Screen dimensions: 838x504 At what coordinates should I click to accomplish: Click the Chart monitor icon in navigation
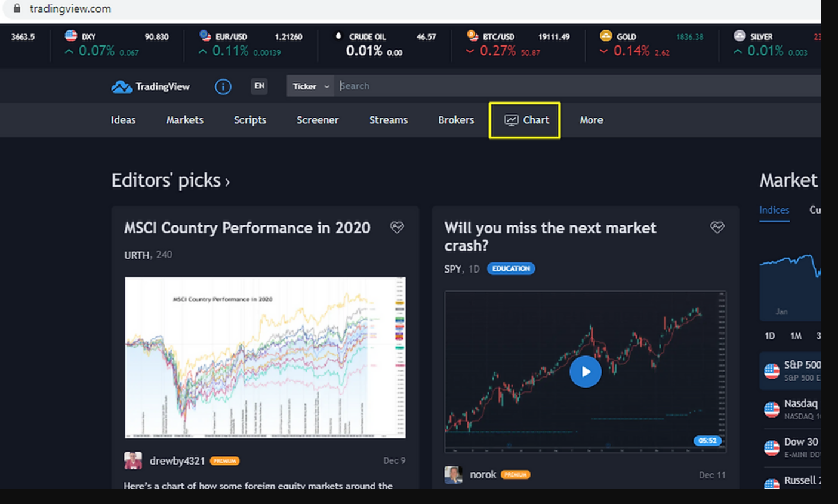512,120
